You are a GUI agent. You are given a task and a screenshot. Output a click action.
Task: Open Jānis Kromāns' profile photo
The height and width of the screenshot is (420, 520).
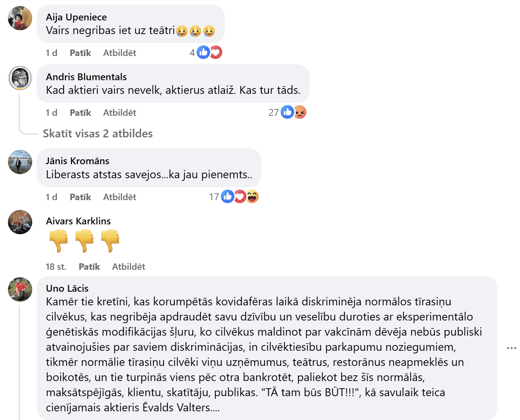coord(20,162)
